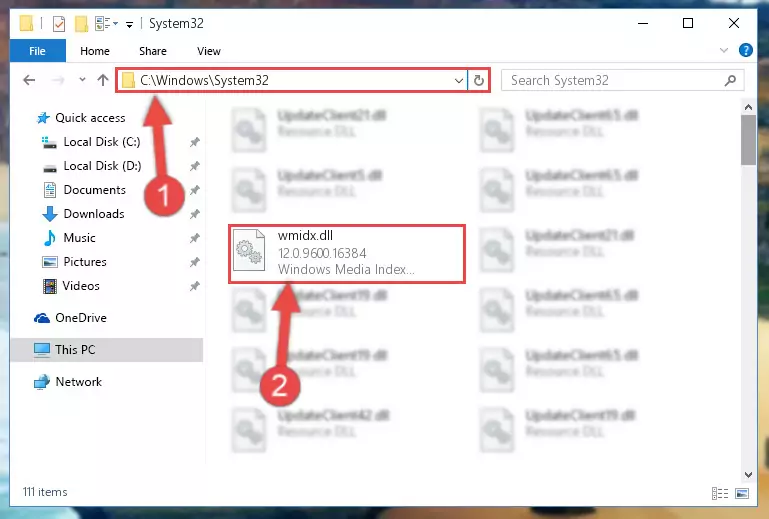The height and width of the screenshot is (519, 769).
Task: Click the pin icon next to Videos
Action: (x=195, y=286)
